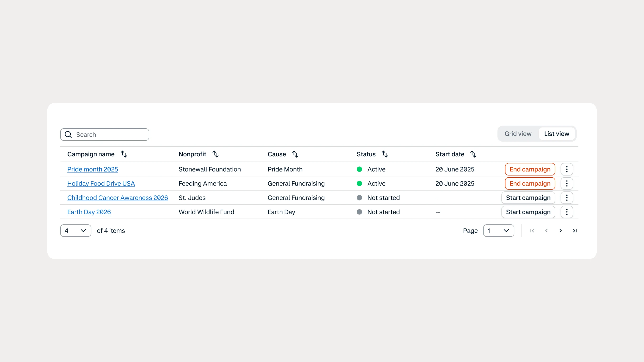
Task: Sort the table by Campaign name
Action: 124,154
